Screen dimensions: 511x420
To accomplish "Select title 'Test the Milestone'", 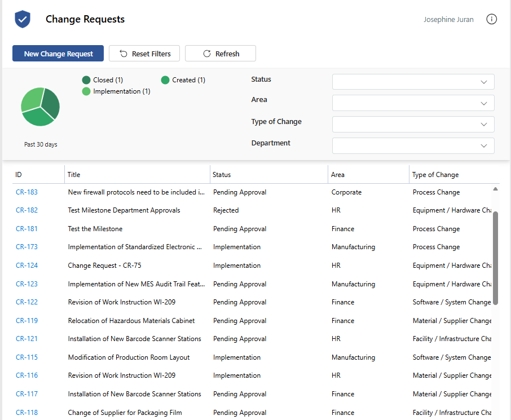I will [95, 229].
